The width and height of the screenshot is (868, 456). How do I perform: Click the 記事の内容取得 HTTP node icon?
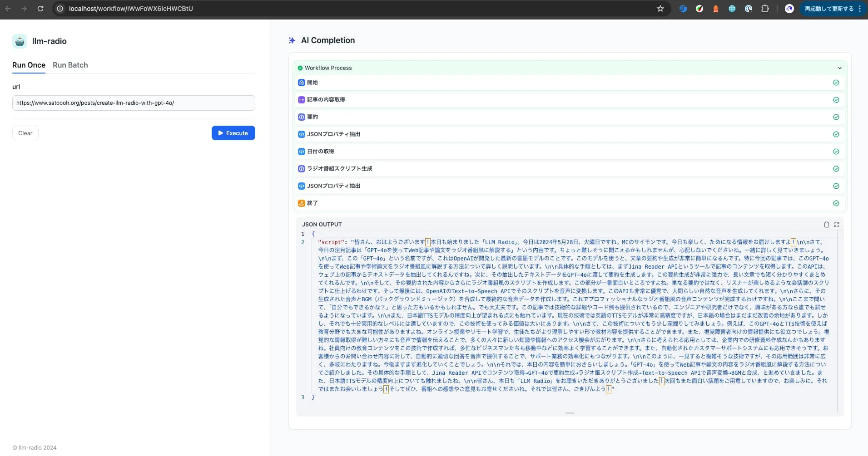point(302,100)
